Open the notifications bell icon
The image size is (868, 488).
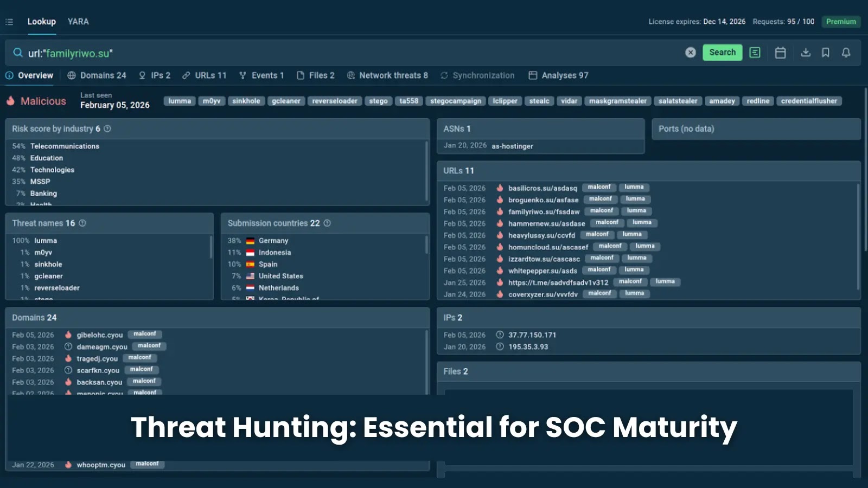pos(846,53)
